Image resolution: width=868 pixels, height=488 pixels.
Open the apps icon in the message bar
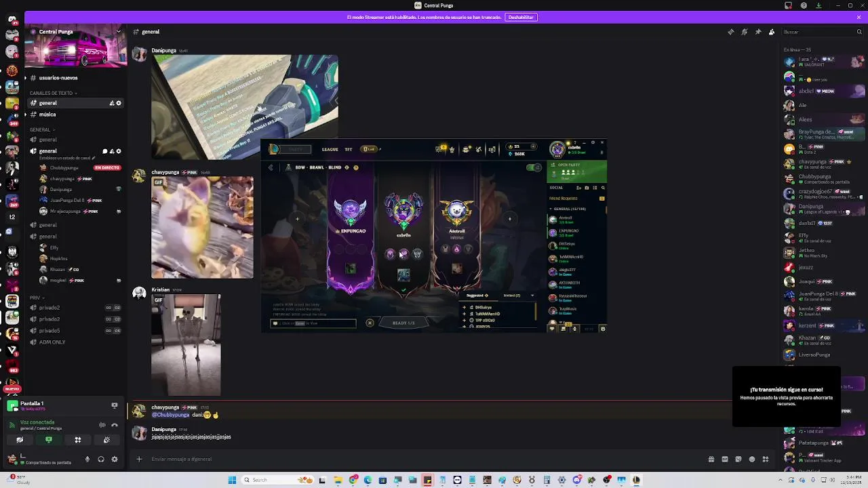[x=766, y=459]
